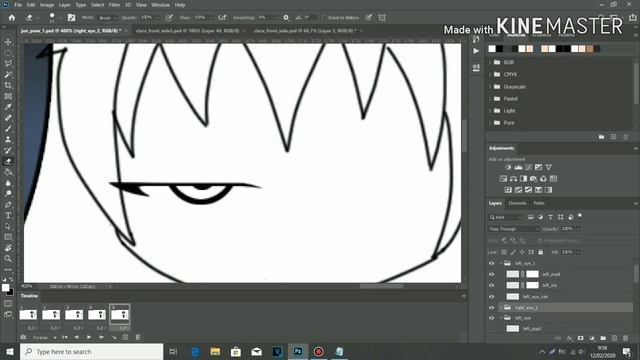640x360 pixels.
Task: Select the Horizontal Type tool
Action: (8, 216)
